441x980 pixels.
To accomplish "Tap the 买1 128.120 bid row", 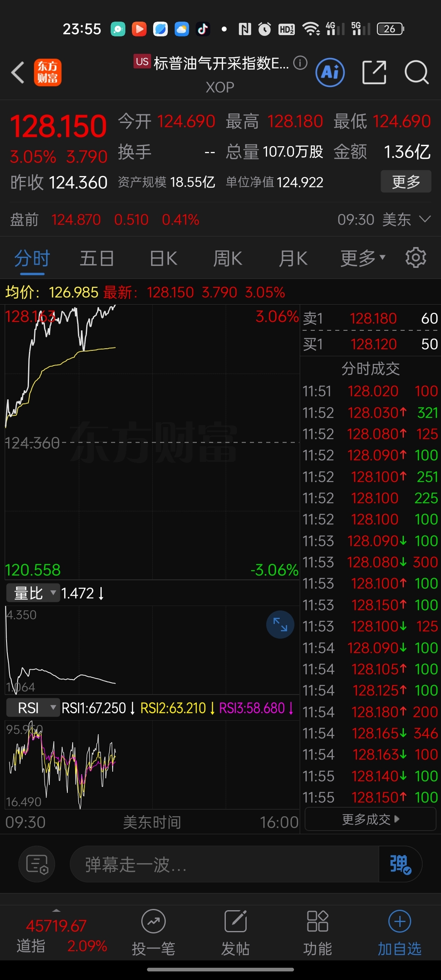I will click(x=370, y=344).
